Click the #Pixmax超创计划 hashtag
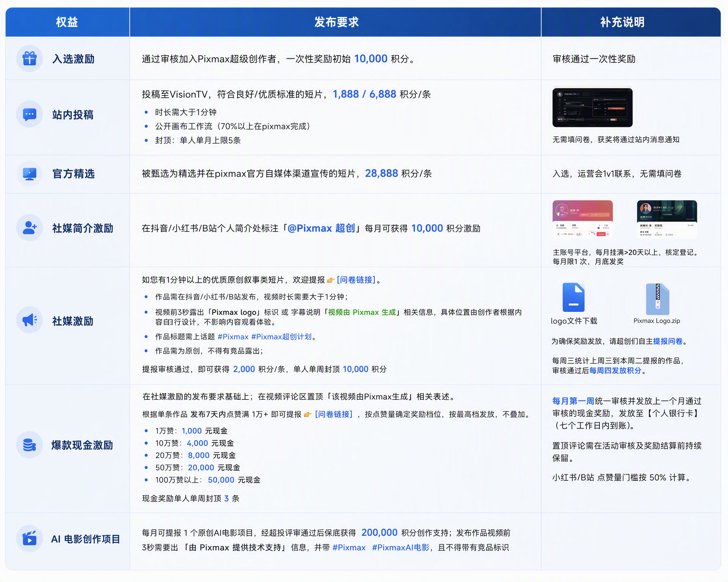The width and height of the screenshot is (728, 582). (x=281, y=336)
